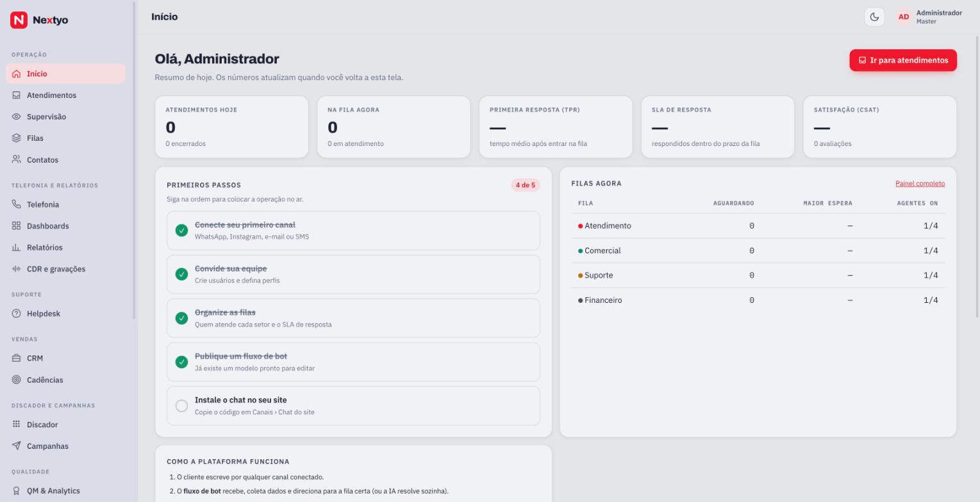This screenshot has width=980, height=502.
Task: Click the Nextyo logo
Action: [39, 20]
